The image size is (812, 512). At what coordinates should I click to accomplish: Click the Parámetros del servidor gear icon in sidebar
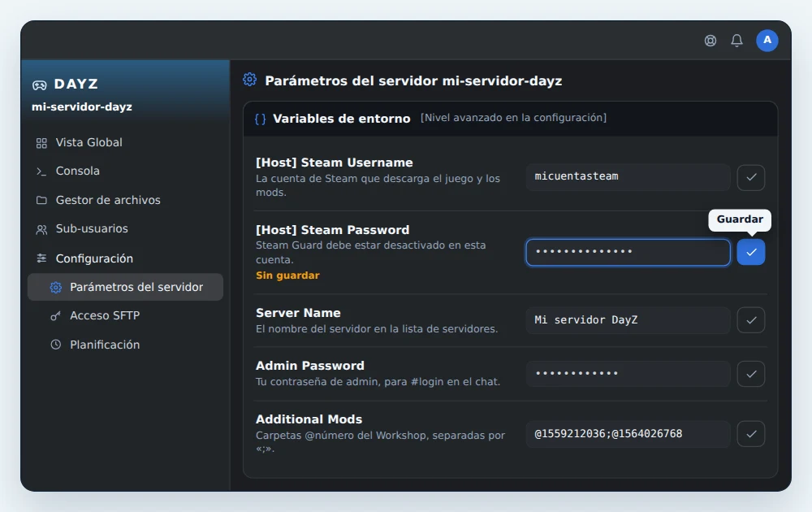[56, 287]
